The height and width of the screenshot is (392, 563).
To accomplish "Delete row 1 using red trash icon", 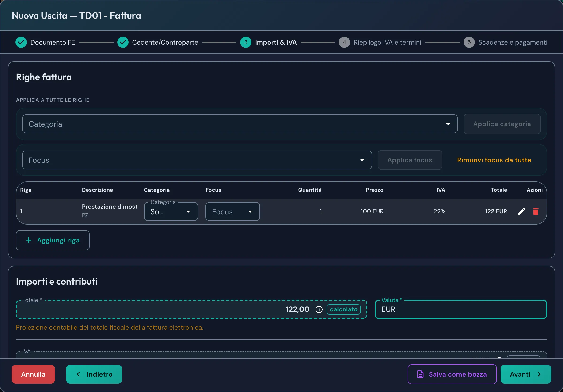I will click(x=536, y=211).
